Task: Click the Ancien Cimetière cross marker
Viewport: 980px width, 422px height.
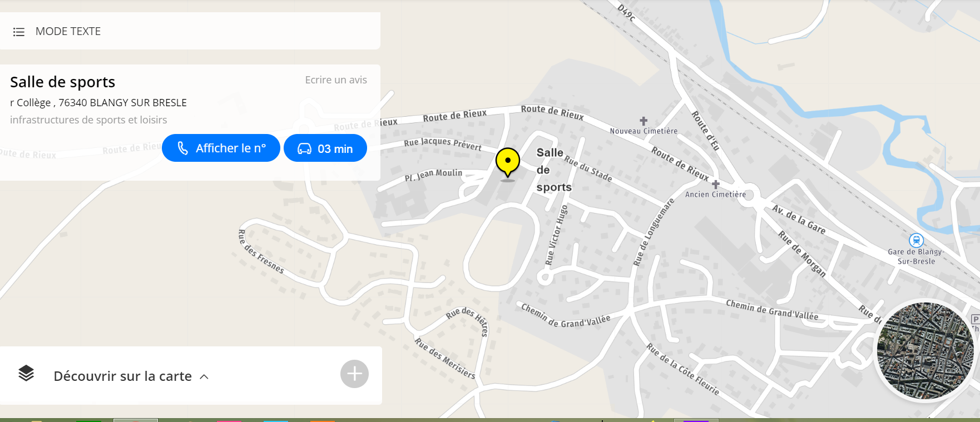Action: [716, 184]
